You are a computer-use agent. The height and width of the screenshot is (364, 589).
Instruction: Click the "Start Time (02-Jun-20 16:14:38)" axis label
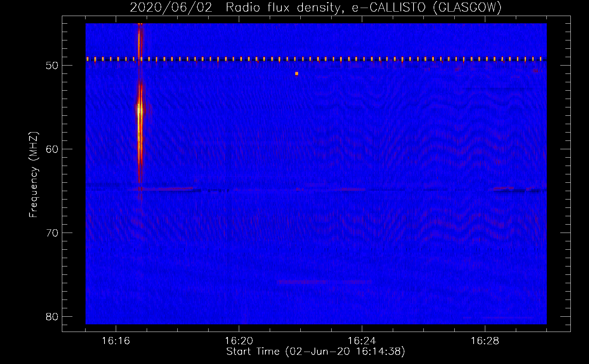(x=316, y=352)
